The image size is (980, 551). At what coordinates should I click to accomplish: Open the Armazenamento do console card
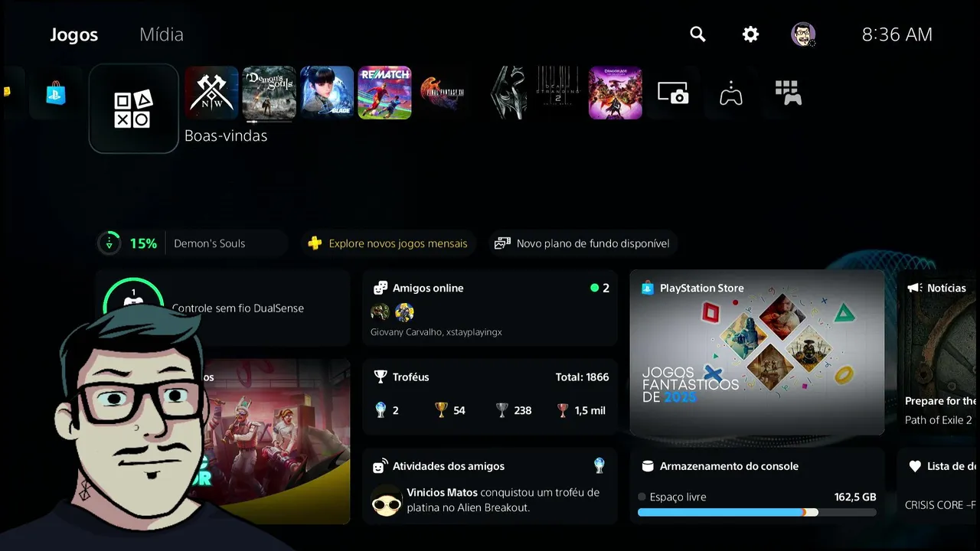pyautogui.click(x=756, y=486)
